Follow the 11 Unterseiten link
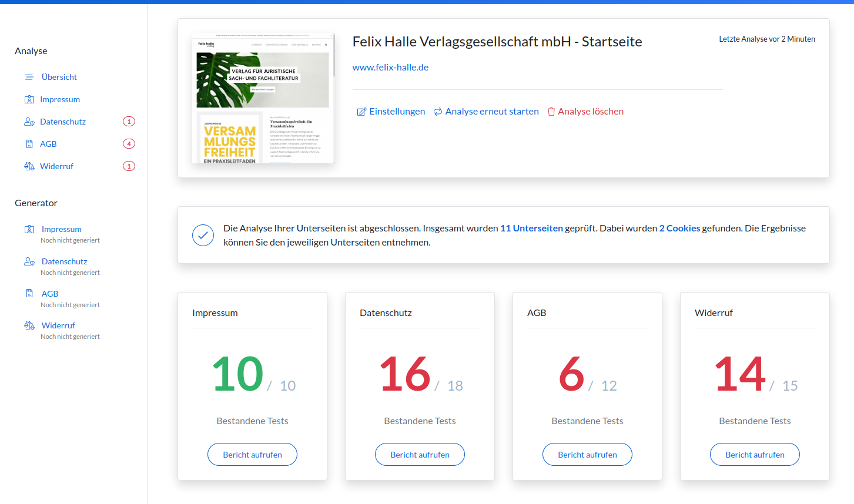The image size is (854, 504). (531, 229)
